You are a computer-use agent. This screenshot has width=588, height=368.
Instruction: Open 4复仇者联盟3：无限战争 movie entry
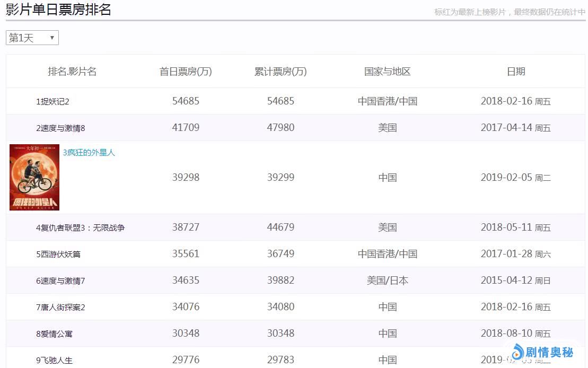coord(80,228)
